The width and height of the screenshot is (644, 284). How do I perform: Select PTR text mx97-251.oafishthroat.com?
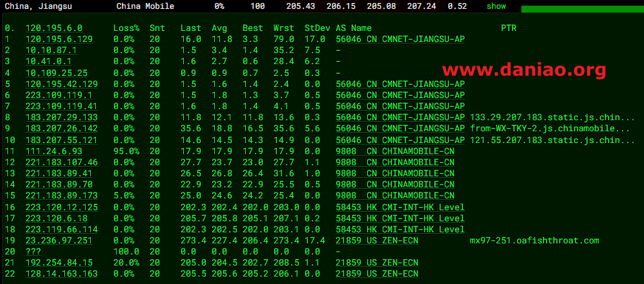(535, 240)
